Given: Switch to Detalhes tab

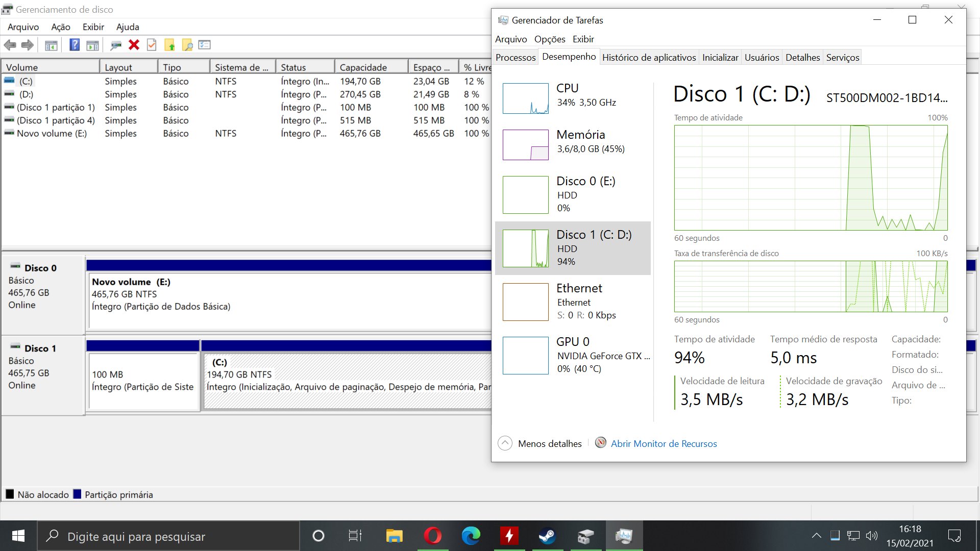Looking at the screenshot, I should point(802,58).
